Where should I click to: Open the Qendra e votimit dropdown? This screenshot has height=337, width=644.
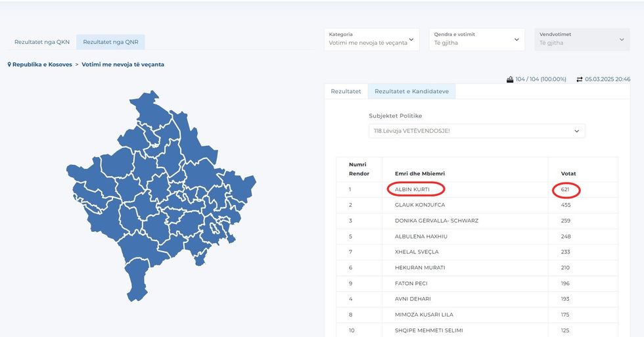pos(476,39)
